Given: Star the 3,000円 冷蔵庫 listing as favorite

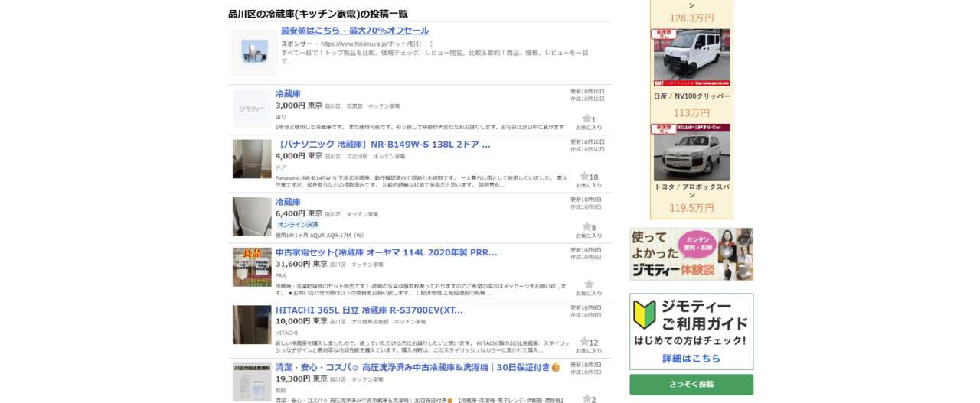Looking at the screenshot, I should 586,119.
